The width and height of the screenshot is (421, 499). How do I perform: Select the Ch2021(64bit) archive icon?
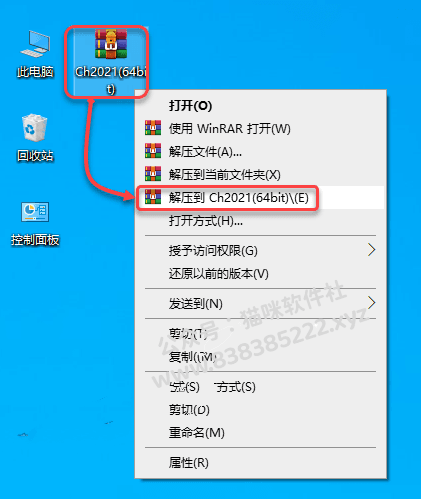click(111, 45)
